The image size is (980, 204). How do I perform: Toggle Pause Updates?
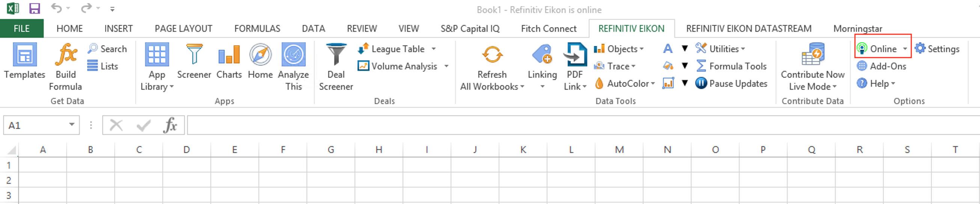(731, 83)
